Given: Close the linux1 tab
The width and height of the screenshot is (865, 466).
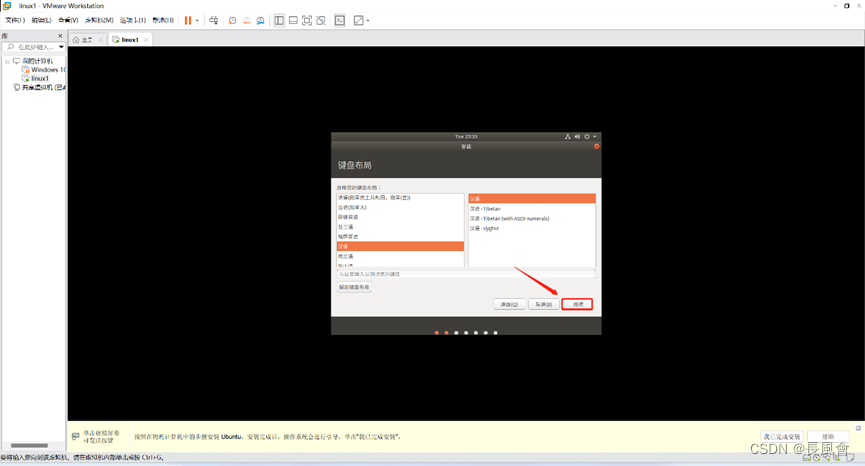Looking at the screenshot, I should pyautogui.click(x=146, y=40).
